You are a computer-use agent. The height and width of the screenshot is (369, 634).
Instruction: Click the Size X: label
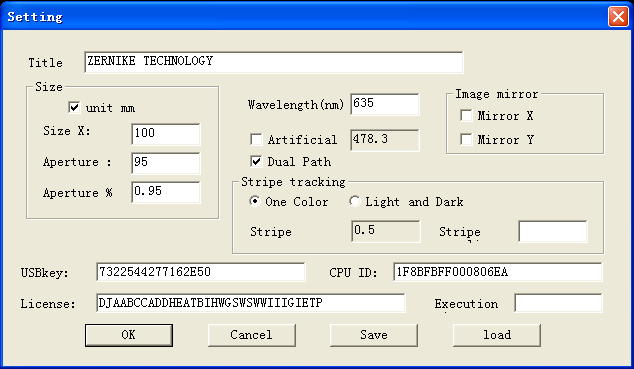pyautogui.click(x=67, y=131)
